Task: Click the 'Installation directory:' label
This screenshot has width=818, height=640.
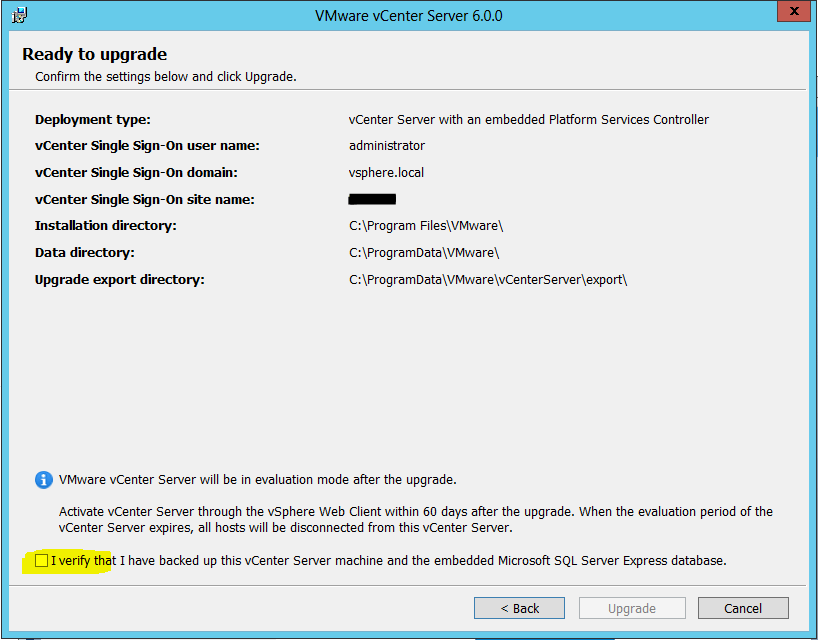Action: click(x=105, y=226)
